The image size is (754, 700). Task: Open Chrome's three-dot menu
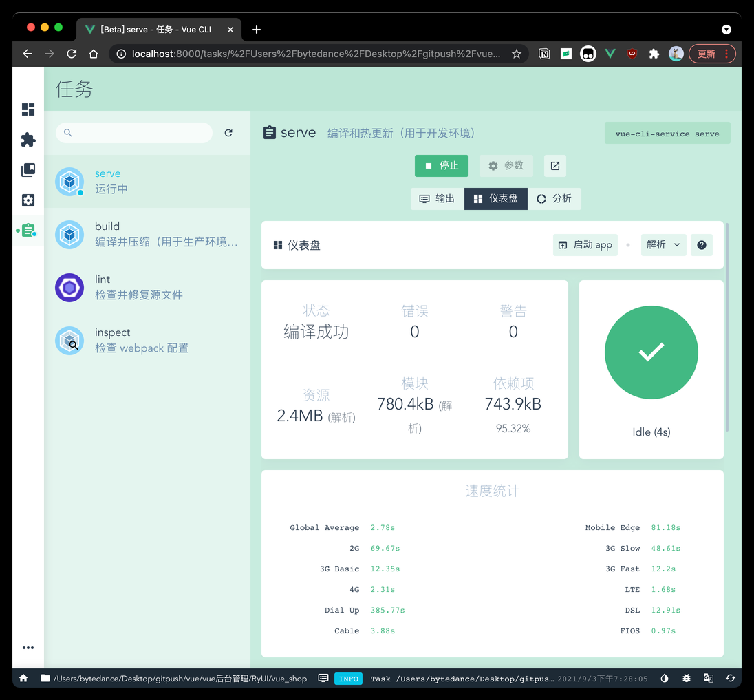pos(726,54)
